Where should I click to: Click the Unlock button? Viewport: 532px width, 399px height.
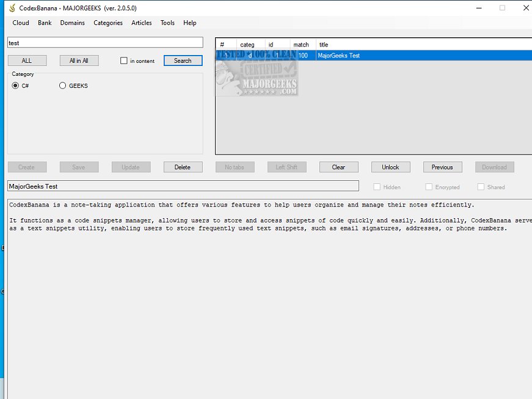click(390, 167)
